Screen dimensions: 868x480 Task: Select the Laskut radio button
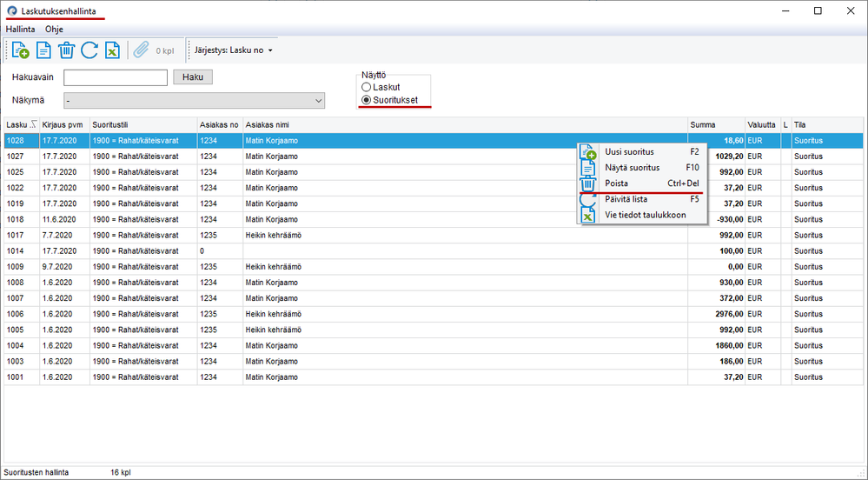pyautogui.click(x=366, y=87)
